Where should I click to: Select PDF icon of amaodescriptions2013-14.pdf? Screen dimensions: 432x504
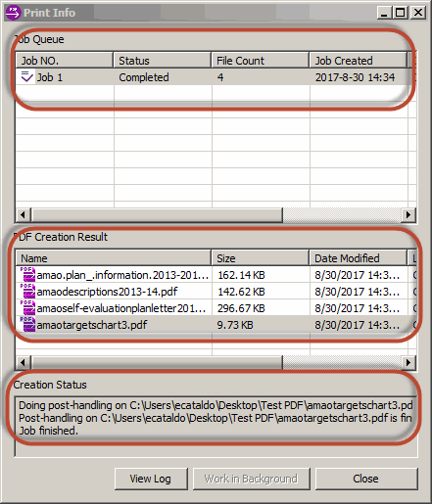click(27, 291)
